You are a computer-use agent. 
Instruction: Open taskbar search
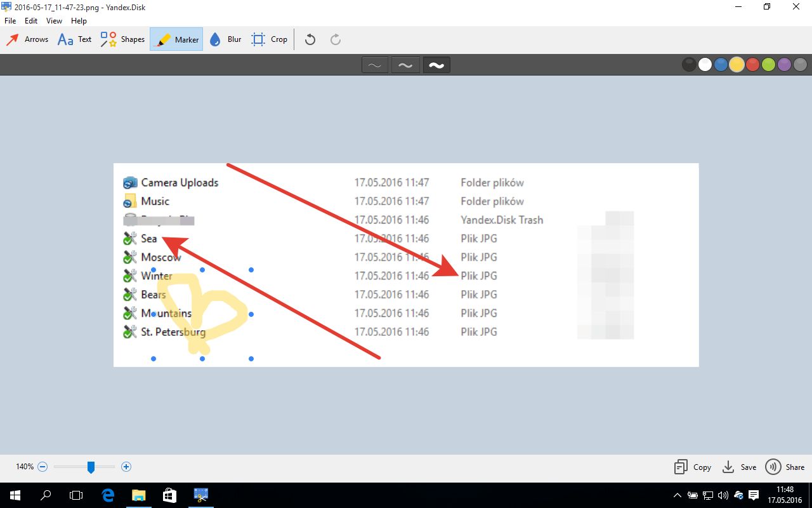click(46, 495)
